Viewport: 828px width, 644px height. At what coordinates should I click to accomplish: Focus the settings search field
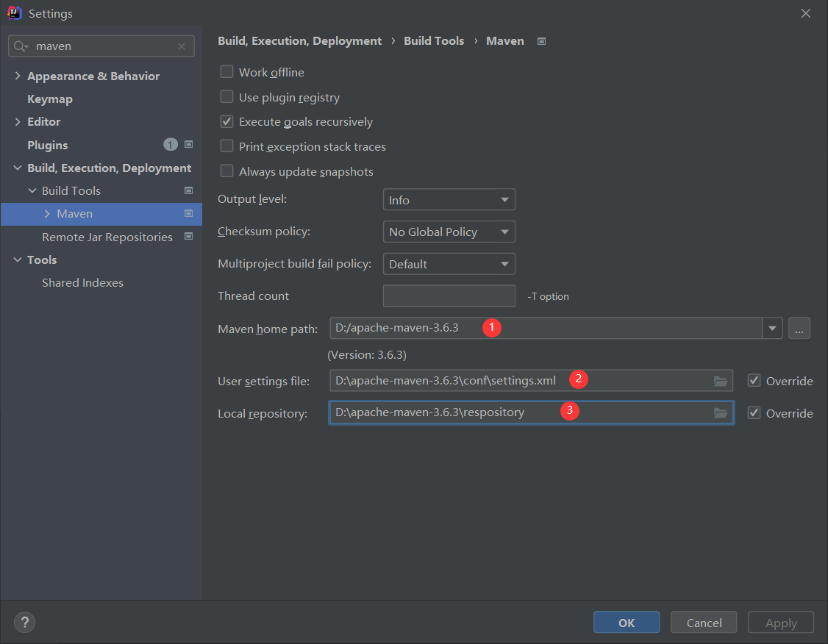click(x=101, y=46)
